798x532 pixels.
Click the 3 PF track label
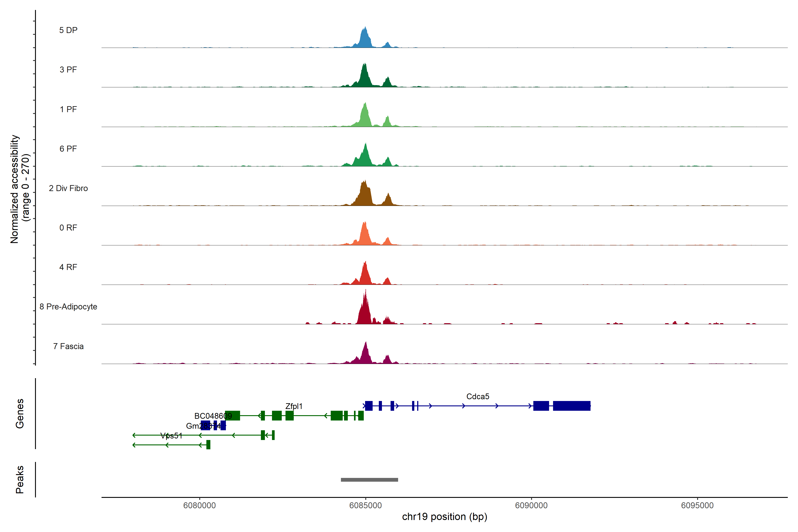pyautogui.click(x=68, y=70)
